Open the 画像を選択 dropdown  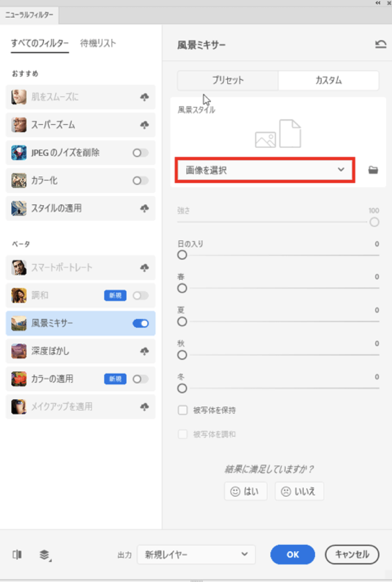pyautogui.click(x=265, y=170)
